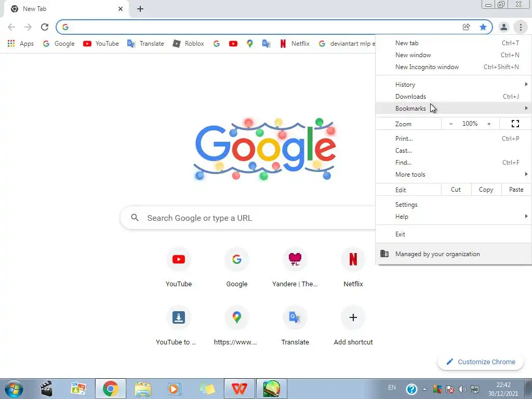532x399 pixels.
Task: Open Chrome from the taskbar
Action: pos(111,389)
